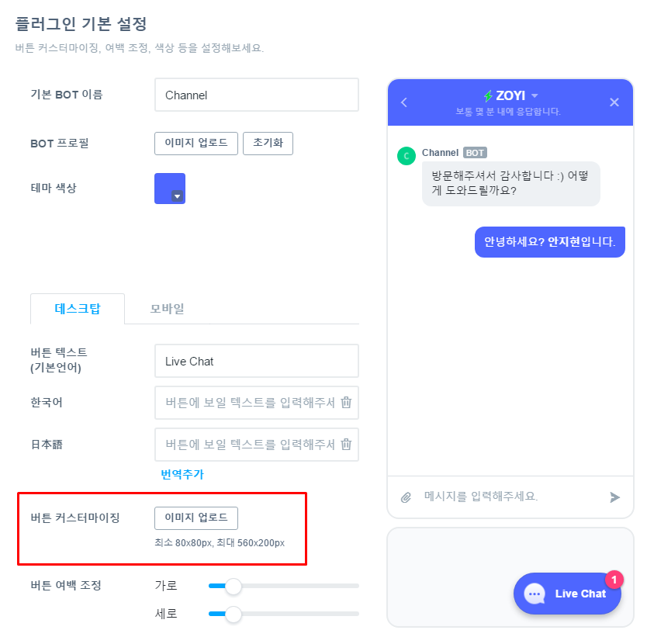Close the chat preview with X icon
Screen dimensions: 647x644
(x=614, y=102)
